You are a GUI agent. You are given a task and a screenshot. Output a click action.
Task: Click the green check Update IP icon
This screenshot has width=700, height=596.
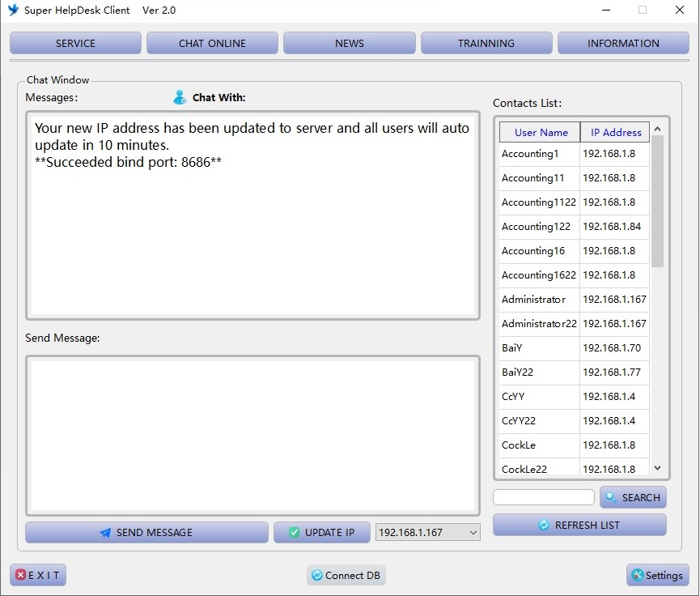pos(294,533)
